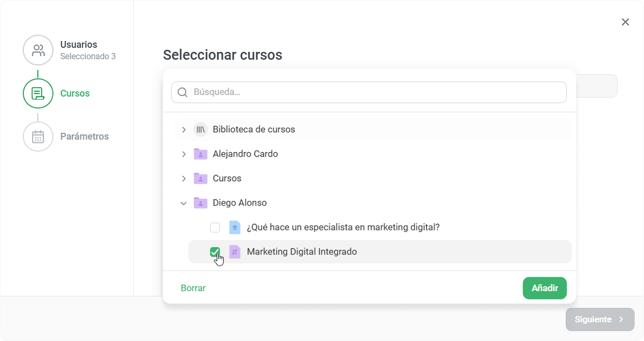Viewport: 644px width, 341px height.
Task: Click the Usuarios step people icon
Action: 38,50
